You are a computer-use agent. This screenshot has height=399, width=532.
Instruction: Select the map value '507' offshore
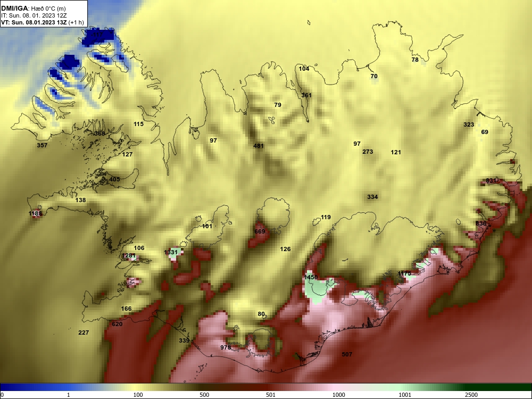[347, 354]
